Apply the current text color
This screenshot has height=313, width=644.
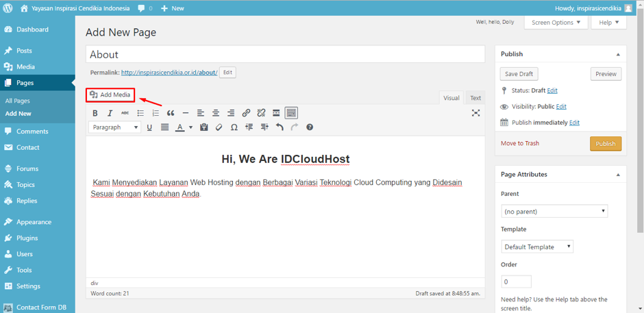pyautogui.click(x=179, y=127)
